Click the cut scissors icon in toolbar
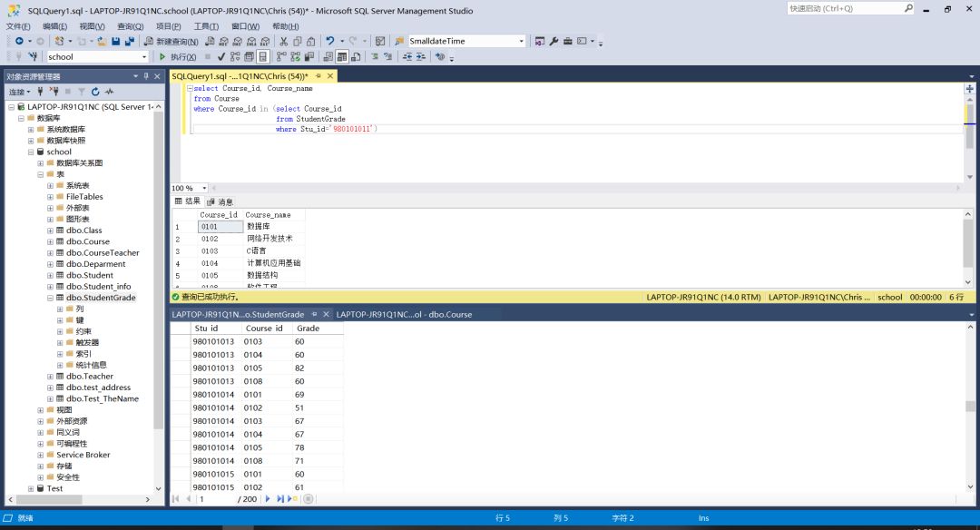The height and width of the screenshot is (530, 980). pyautogui.click(x=284, y=42)
